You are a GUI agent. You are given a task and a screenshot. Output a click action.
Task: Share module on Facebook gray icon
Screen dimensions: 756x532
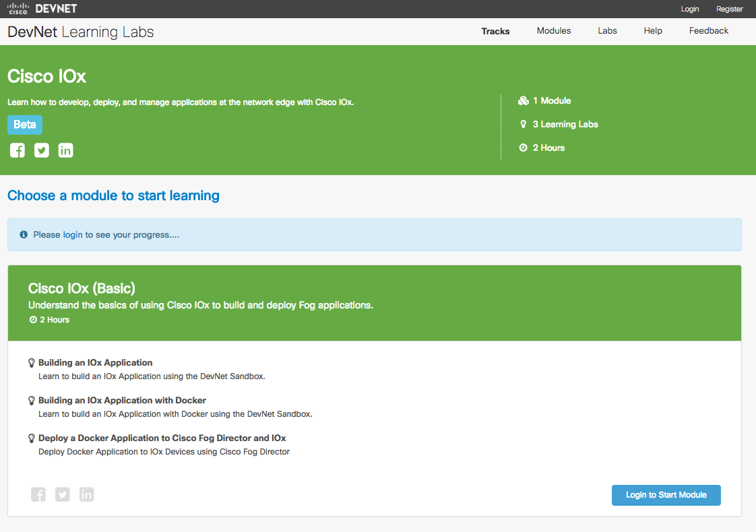[38, 494]
